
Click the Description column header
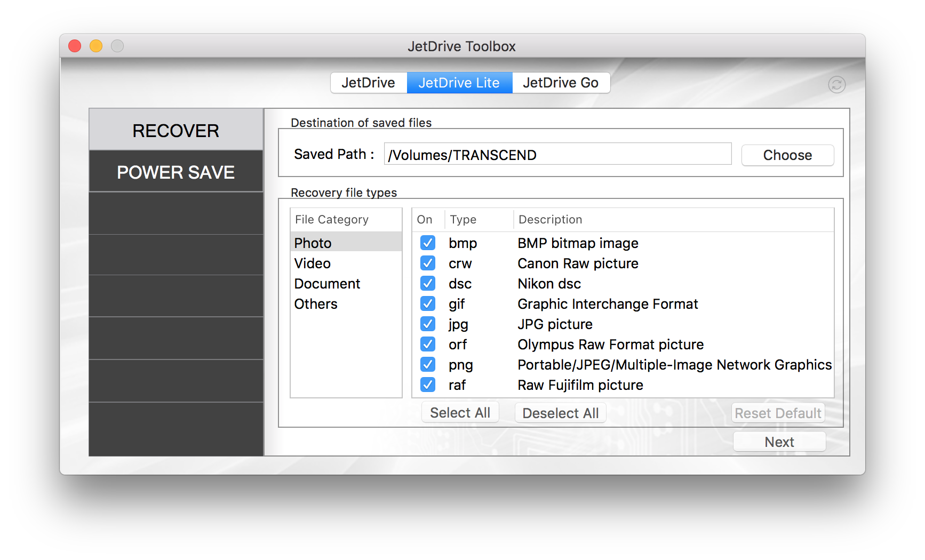673,219
